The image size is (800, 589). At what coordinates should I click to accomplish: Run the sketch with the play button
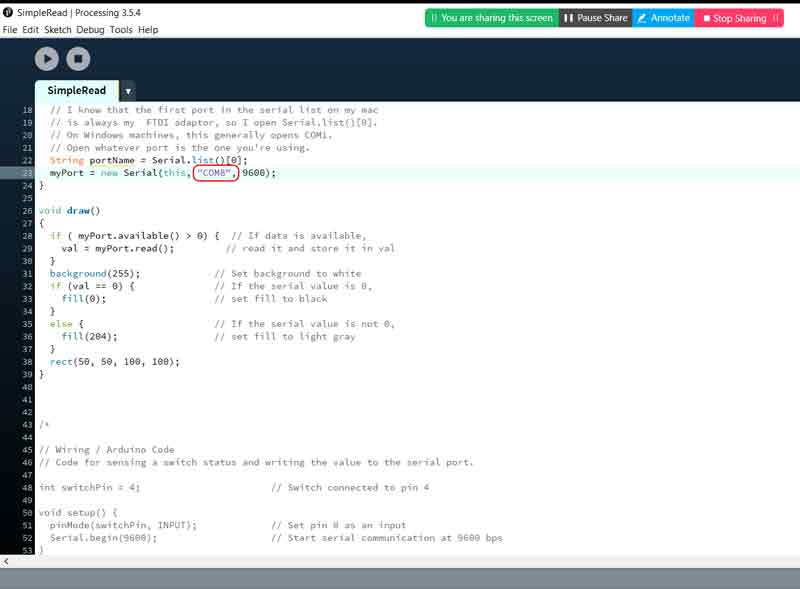(46, 59)
